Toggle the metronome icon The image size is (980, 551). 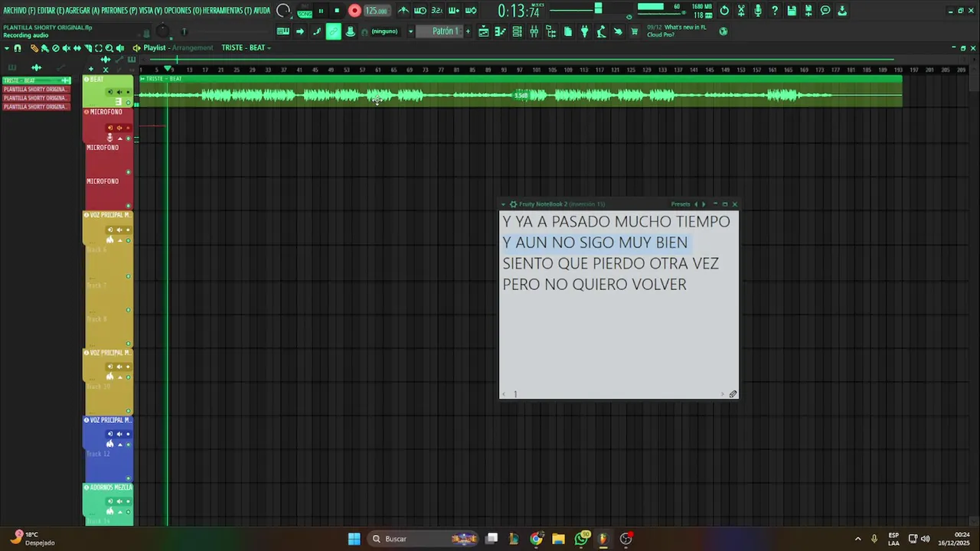tap(403, 11)
